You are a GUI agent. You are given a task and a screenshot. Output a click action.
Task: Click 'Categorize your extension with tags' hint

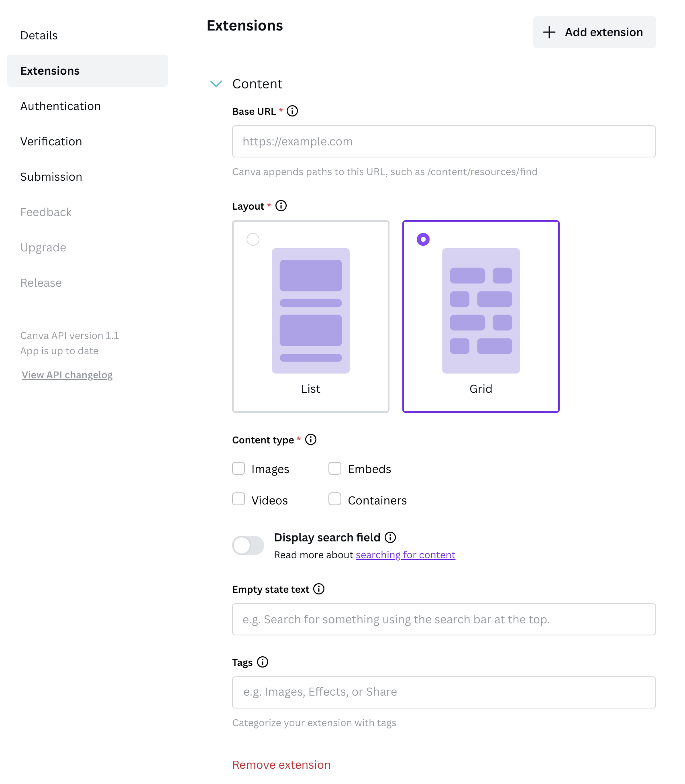point(314,723)
